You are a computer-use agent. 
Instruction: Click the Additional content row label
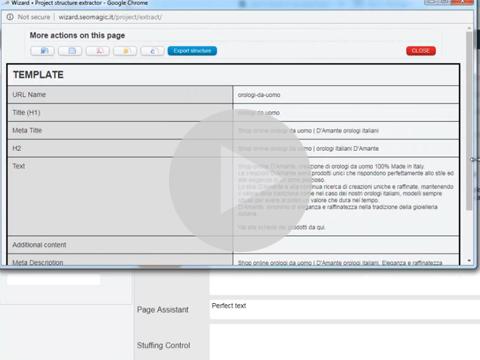pos(39,245)
